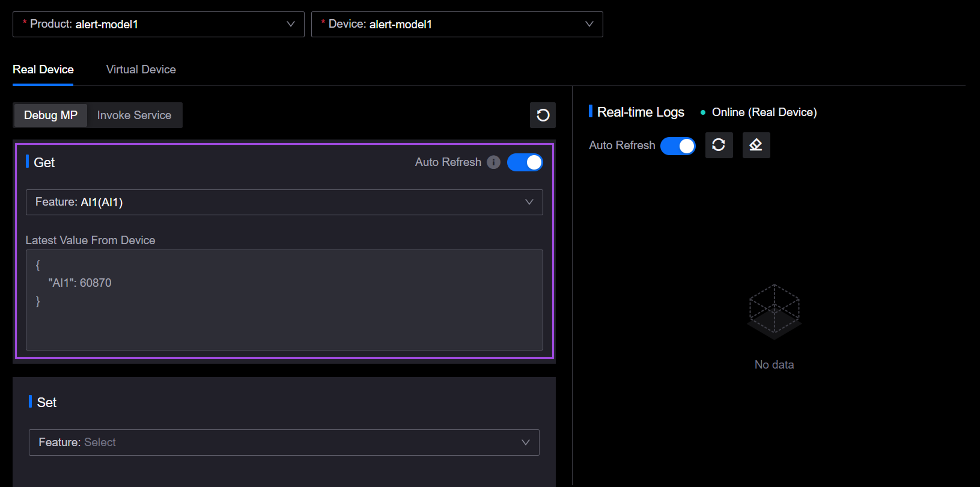Expand the Set Feature select dropdown
Image resolution: width=980 pixels, height=487 pixels.
coord(284,442)
